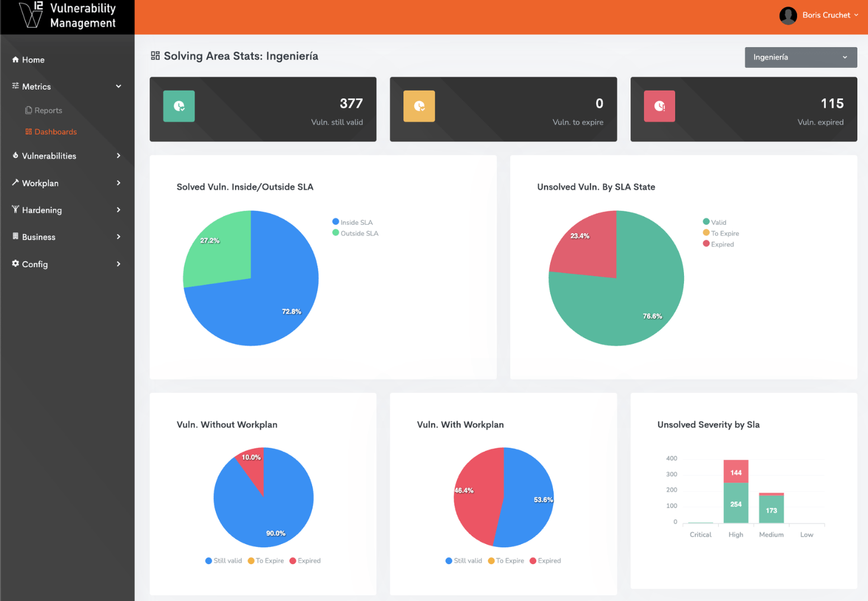Image resolution: width=868 pixels, height=601 pixels.
Task: Collapse the Metrics menu chevron
Action: click(119, 87)
